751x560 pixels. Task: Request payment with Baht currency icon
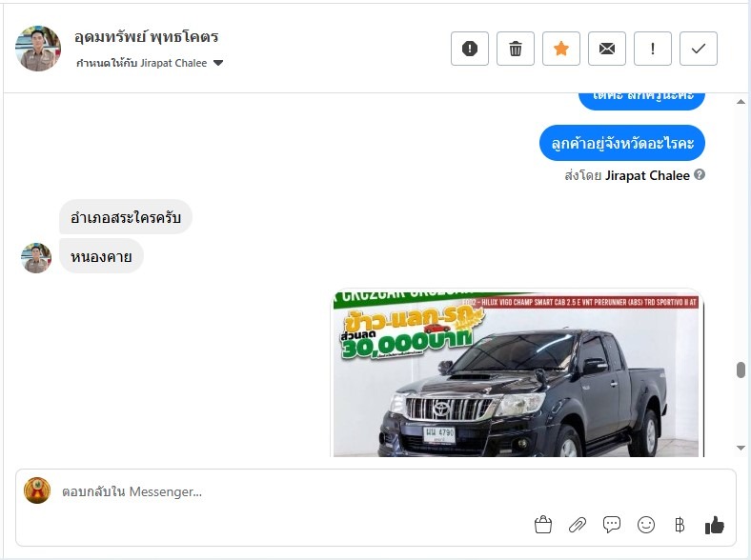tap(680, 525)
